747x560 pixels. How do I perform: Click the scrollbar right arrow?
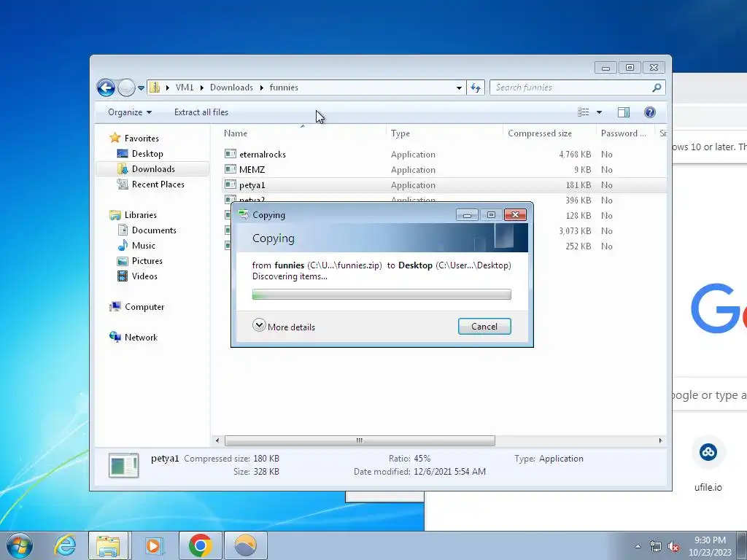click(660, 440)
